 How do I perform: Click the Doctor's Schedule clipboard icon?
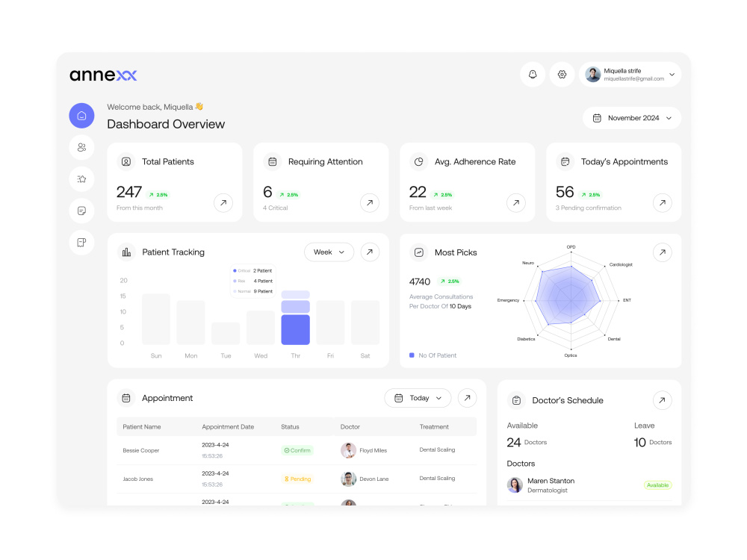516,400
